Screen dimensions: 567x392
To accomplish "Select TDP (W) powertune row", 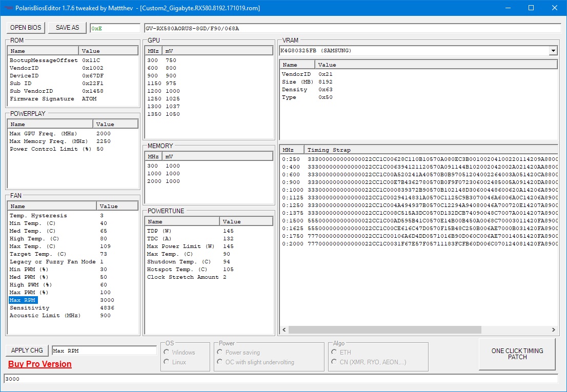I will 209,231.
